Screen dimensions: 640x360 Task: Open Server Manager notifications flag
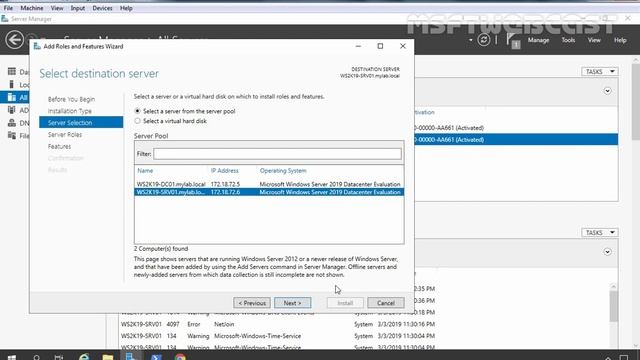click(513, 41)
